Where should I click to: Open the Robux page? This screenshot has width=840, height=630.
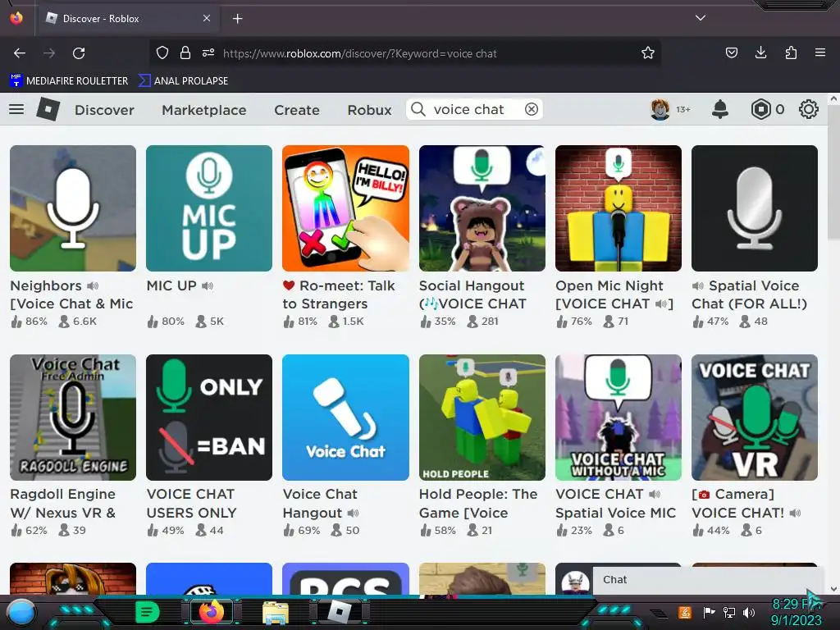[370, 110]
